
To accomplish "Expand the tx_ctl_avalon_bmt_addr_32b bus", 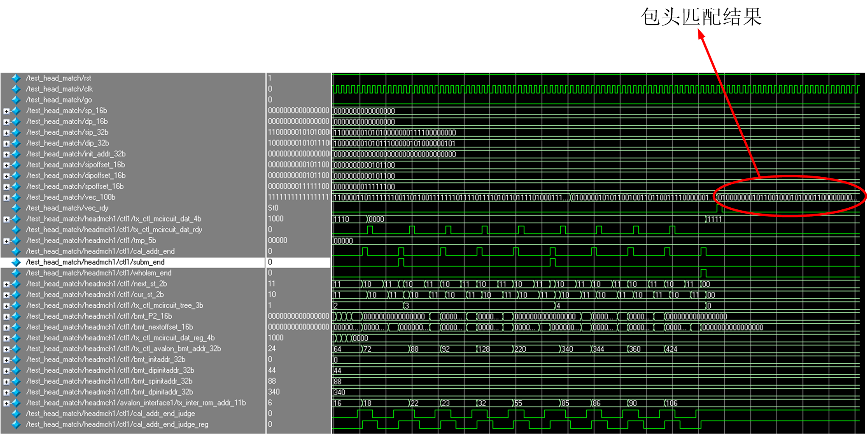I will tap(6, 349).
